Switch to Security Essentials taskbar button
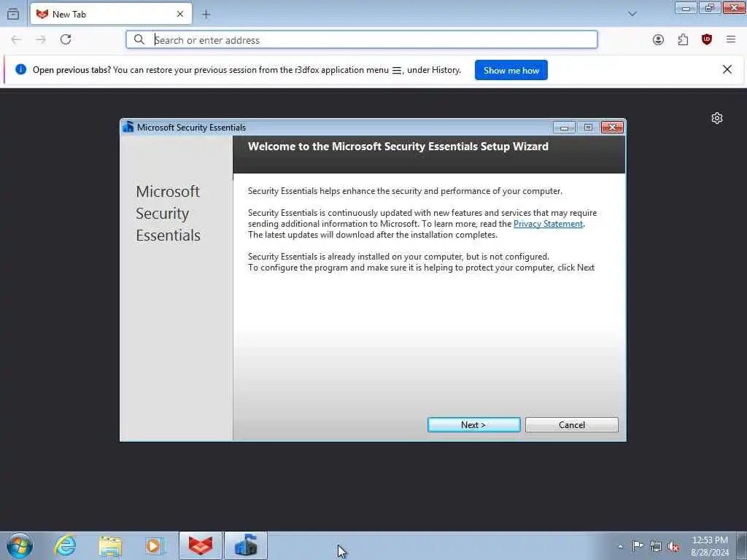The width and height of the screenshot is (747, 560). tap(246, 545)
